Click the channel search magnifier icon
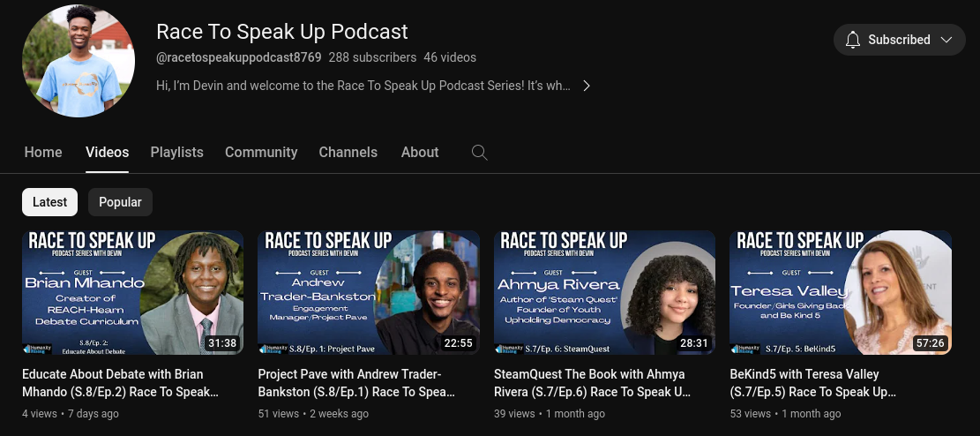Viewport: 980px width, 436px height. (479, 152)
